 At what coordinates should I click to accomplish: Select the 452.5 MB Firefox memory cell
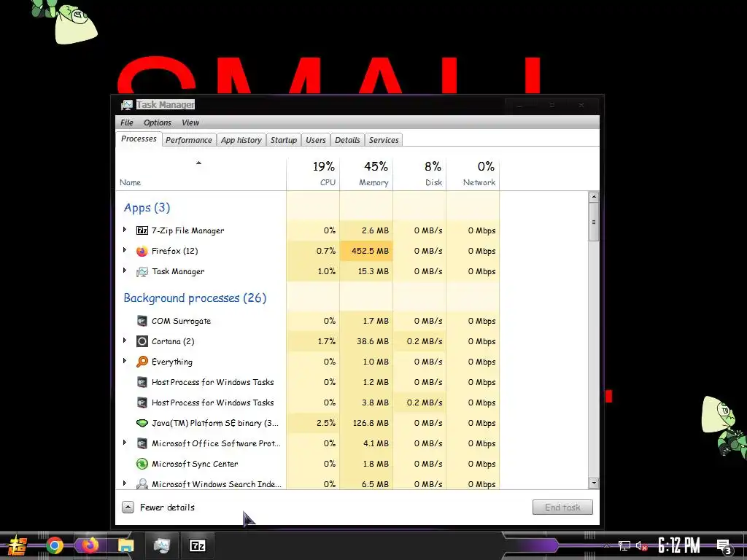tap(366, 251)
